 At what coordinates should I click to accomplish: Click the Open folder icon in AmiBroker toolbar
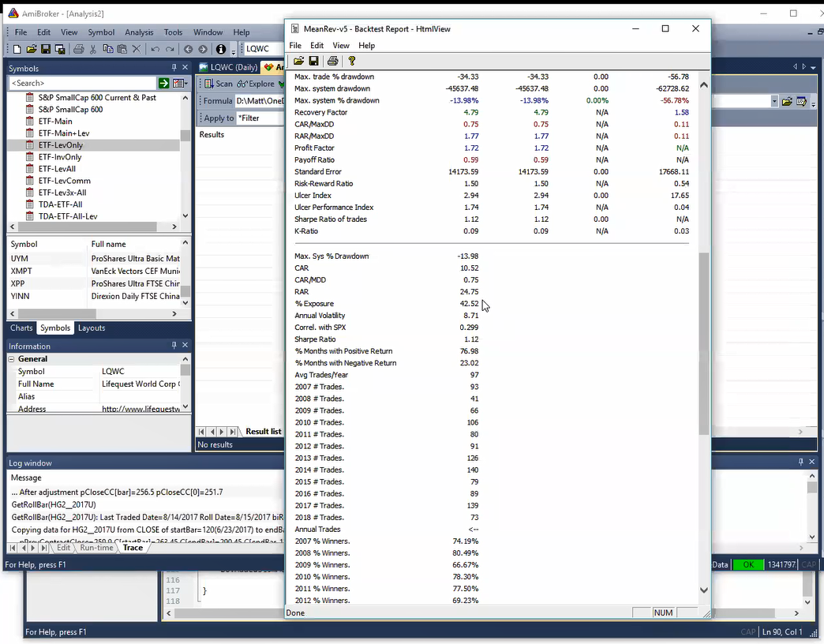pos(32,49)
